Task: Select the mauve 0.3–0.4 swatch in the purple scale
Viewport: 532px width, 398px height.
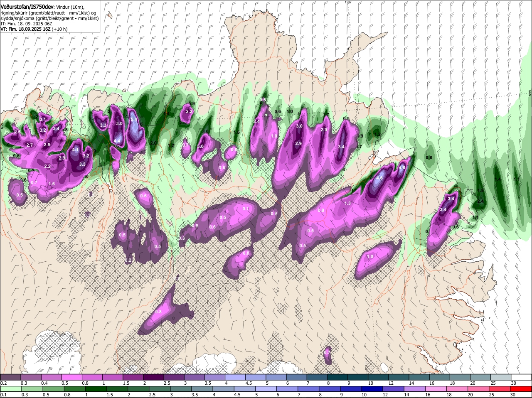Action: (31, 377)
